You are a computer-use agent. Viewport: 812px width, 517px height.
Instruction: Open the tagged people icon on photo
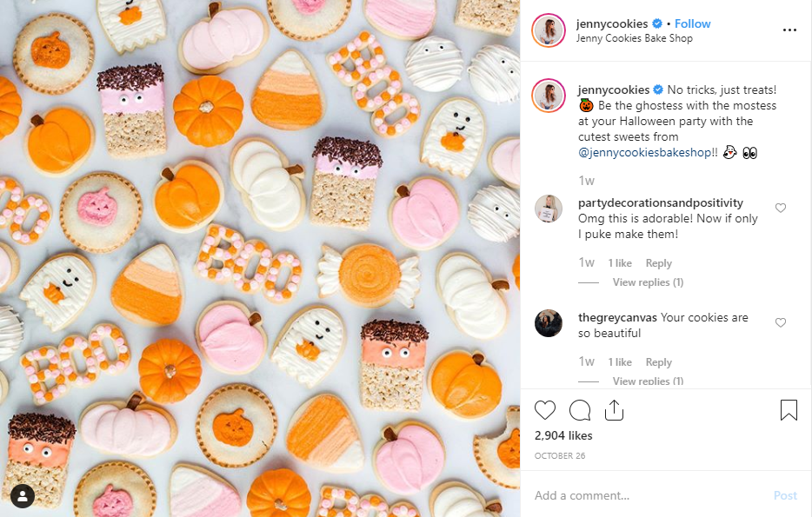tap(22, 496)
